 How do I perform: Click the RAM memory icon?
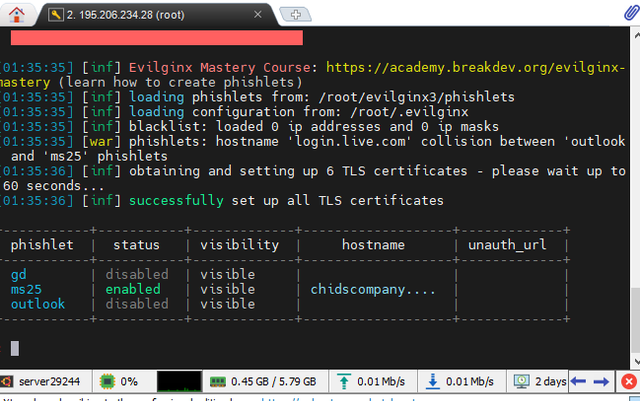pyautogui.click(x=218, y=382)
